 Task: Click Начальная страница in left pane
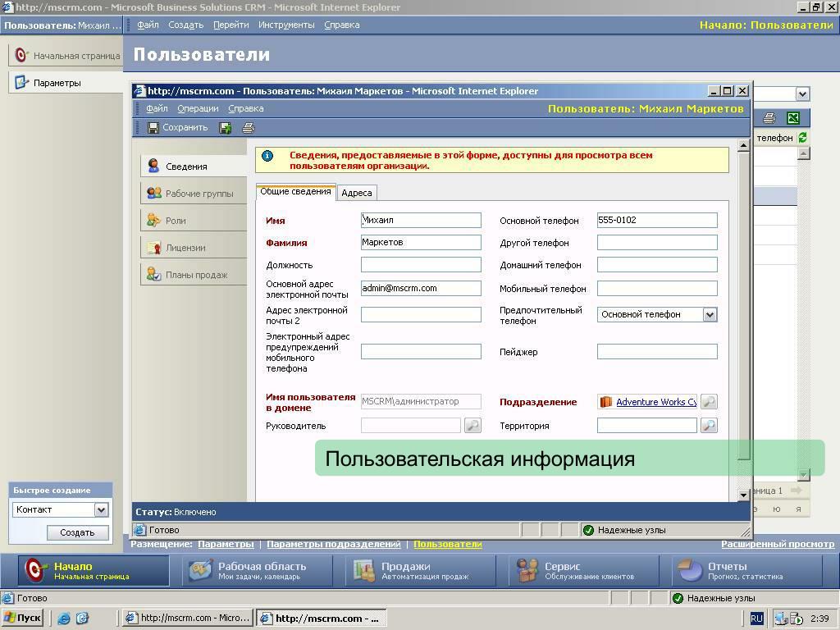[67, 55]
